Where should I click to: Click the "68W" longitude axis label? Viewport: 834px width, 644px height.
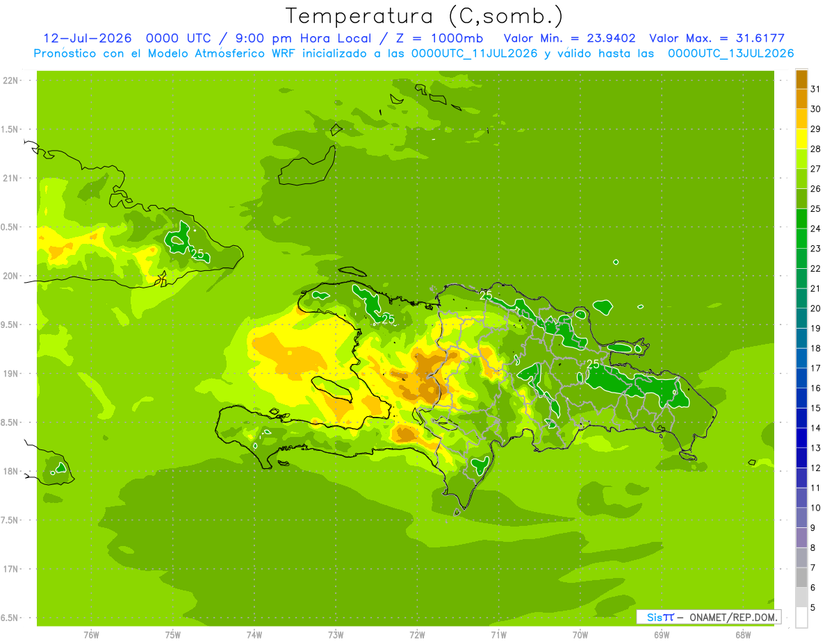[x=742, y=635]
